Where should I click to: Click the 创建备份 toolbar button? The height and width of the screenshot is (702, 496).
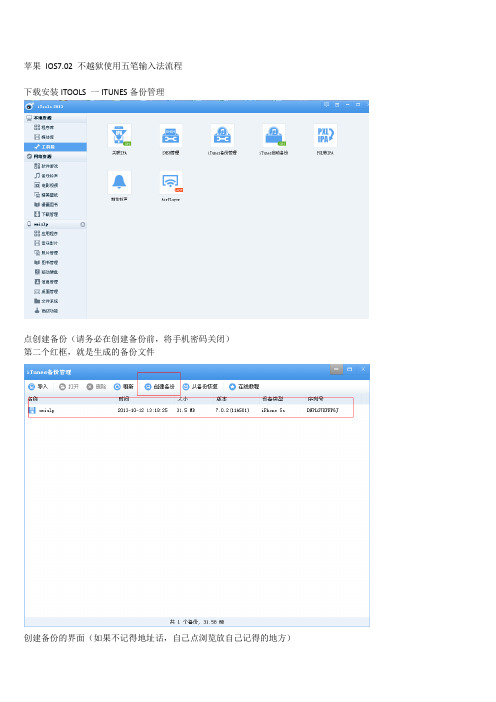[159, 386]
